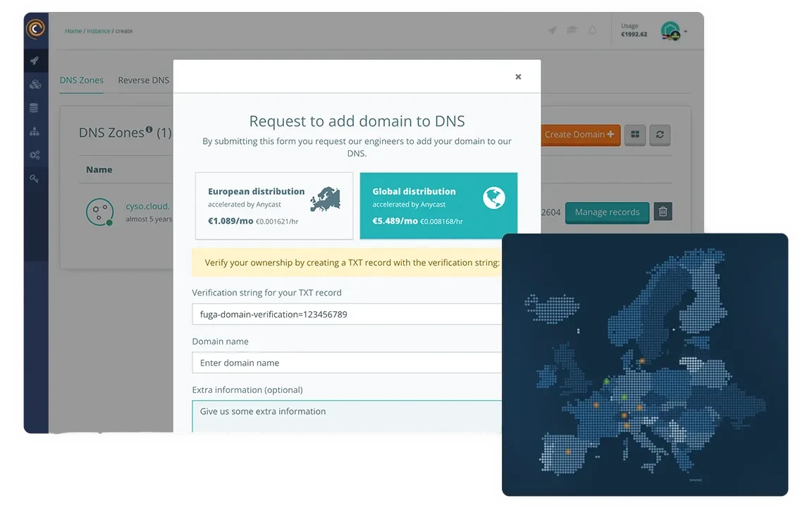The height and width of the screenshot is (508, 812).
Task: Open notifications with the bell icon
Action: point(592,30)
